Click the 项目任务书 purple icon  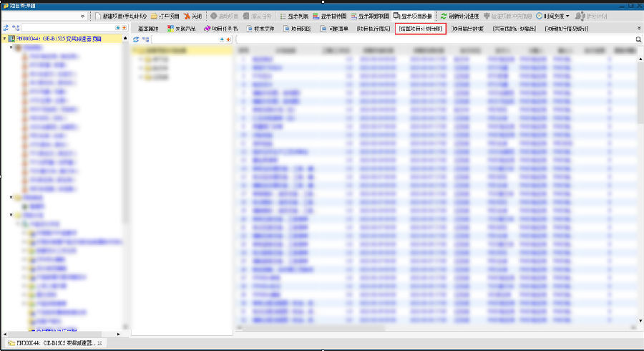[207, 29]
